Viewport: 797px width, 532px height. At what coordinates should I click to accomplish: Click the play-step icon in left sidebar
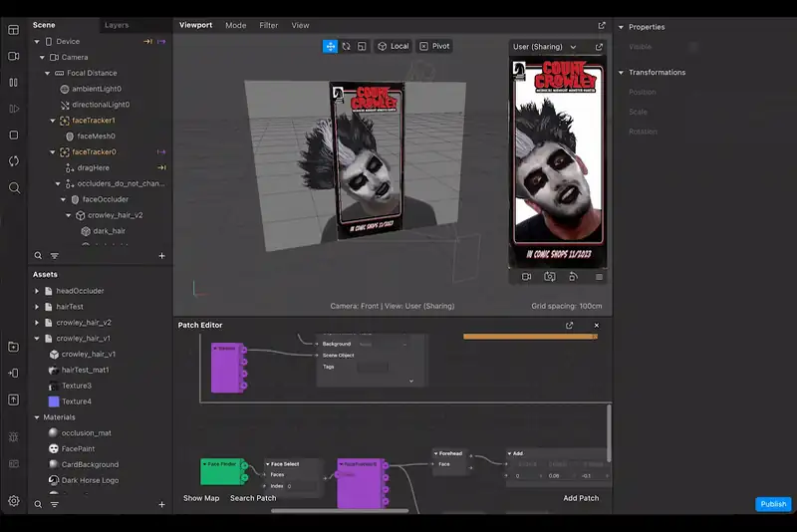(x=14, y=109)
